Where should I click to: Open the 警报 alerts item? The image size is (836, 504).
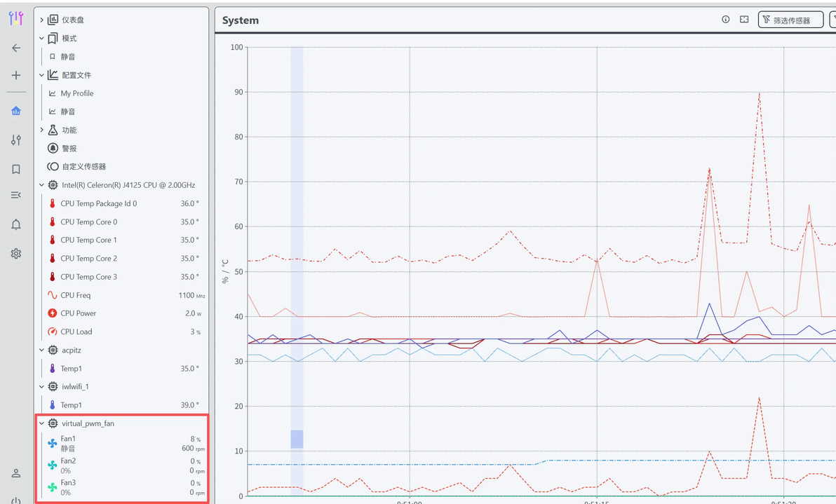pyautogui.click(x=69, y=148)
